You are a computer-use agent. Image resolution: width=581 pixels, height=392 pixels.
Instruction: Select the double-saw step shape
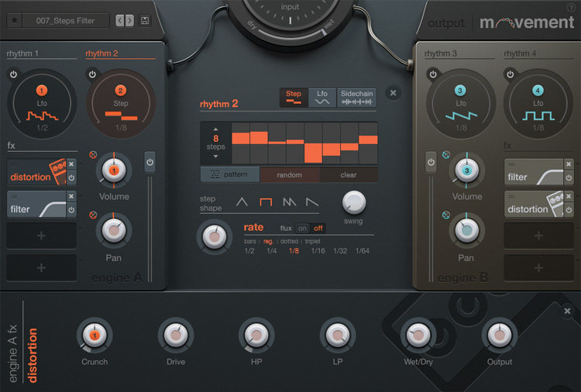(290, 202)
